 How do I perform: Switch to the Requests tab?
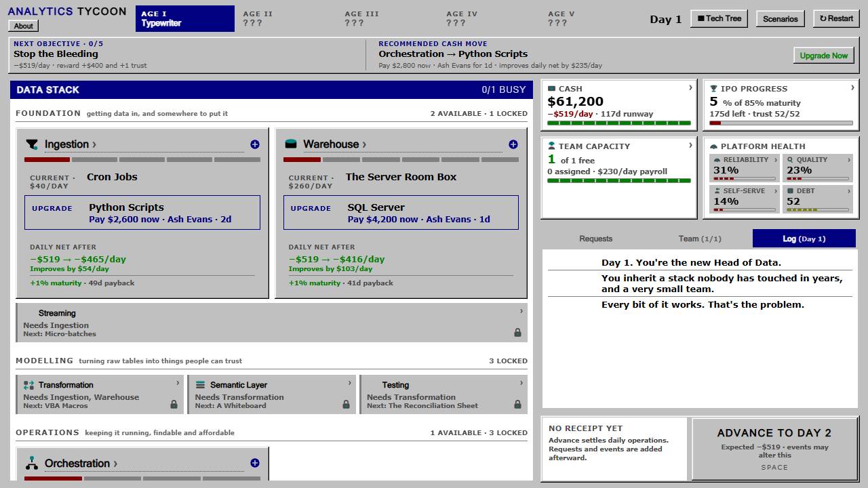(596, 239)
